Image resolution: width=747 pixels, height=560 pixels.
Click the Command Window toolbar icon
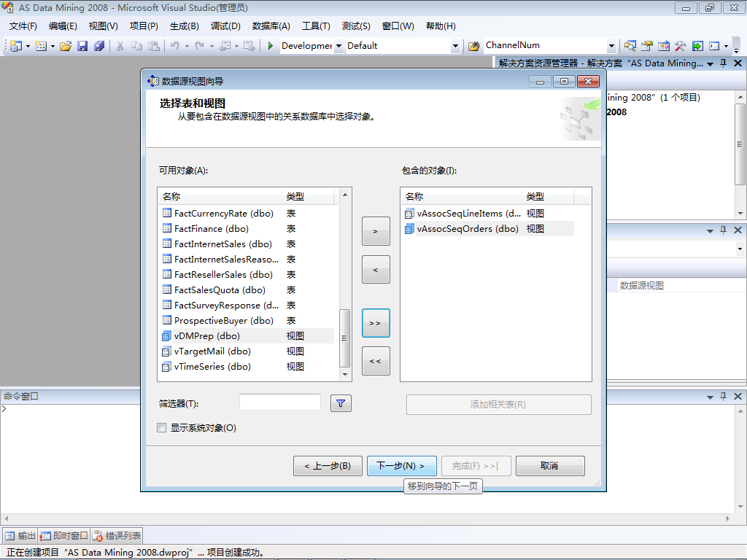pos(714,46)
